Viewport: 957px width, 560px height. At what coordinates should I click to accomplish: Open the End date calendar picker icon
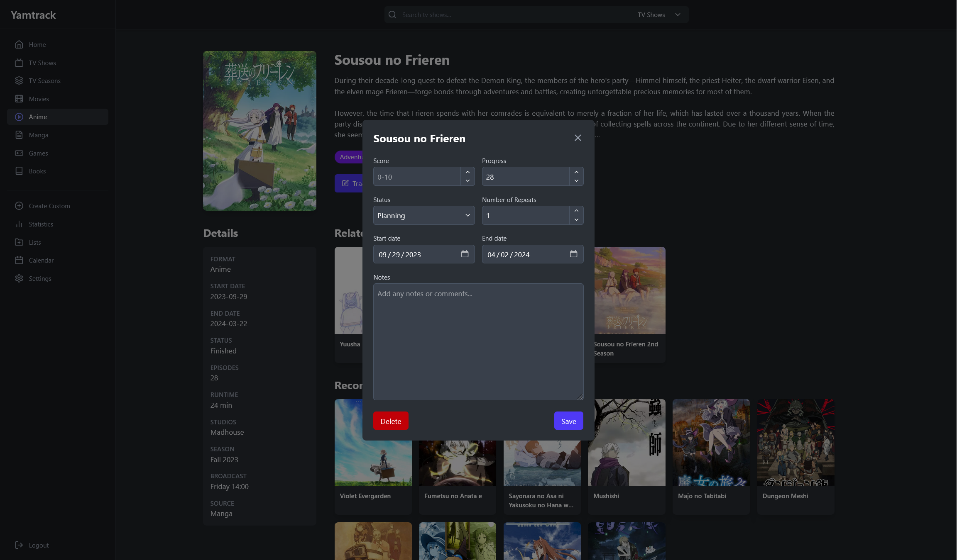(x=573, y=254)
